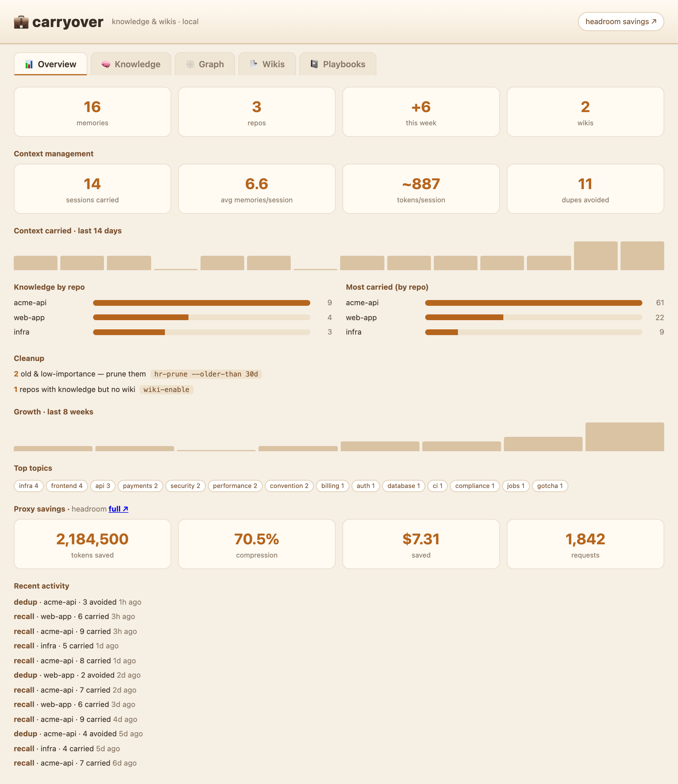Click "recall · infra · 5 carried" activity row
678x784 pixels.
[x=66, y=646]
